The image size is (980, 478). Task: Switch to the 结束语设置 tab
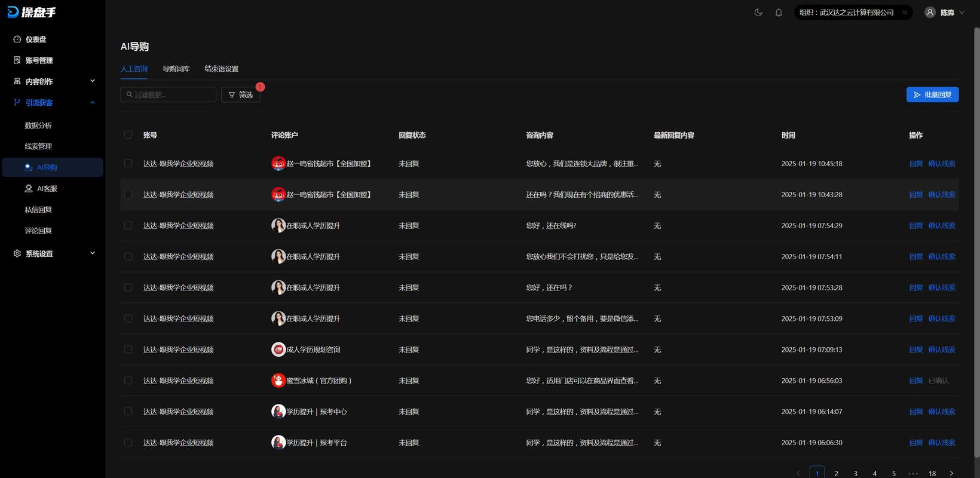[221, 69]
